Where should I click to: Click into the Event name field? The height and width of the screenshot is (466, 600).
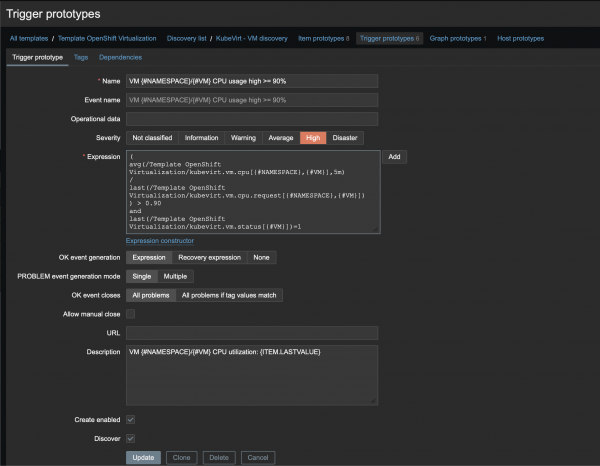[252, 100]
